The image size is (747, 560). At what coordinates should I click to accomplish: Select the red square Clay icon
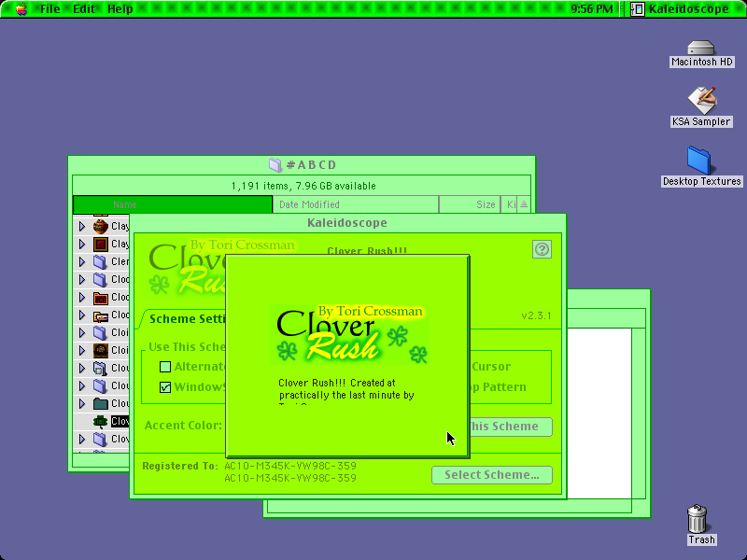pyautogui.click(x=101, y=245)
